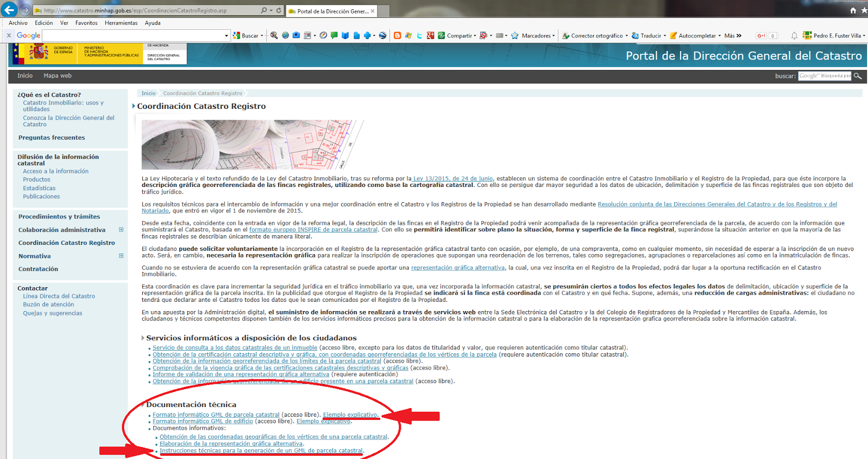Click the globe icon in Google toolbar

click(x=285, y=35)
